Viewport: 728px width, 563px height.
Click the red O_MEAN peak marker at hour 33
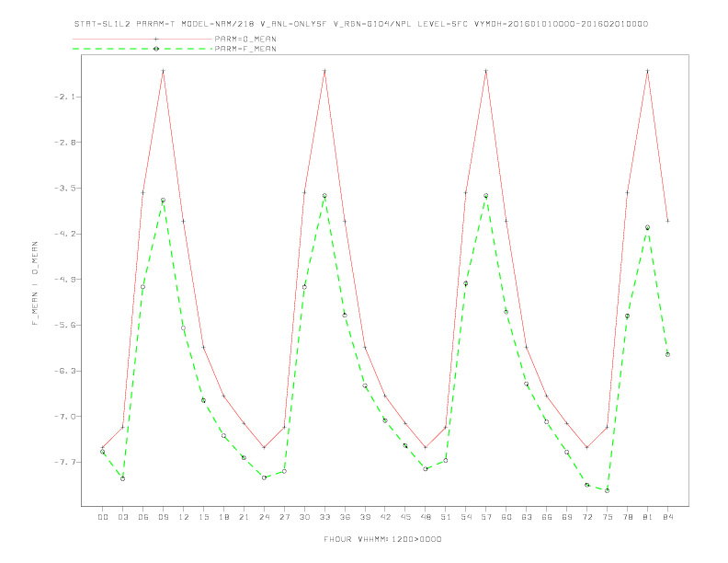tap(324, 71)
